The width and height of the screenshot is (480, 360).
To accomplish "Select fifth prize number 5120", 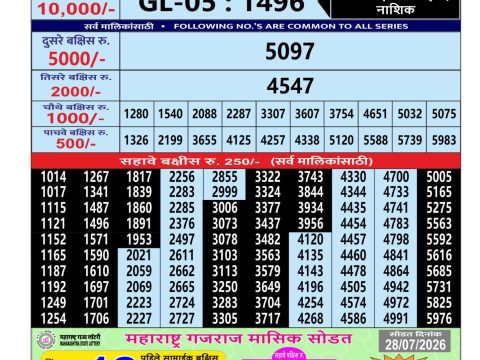I will point(341,140).
